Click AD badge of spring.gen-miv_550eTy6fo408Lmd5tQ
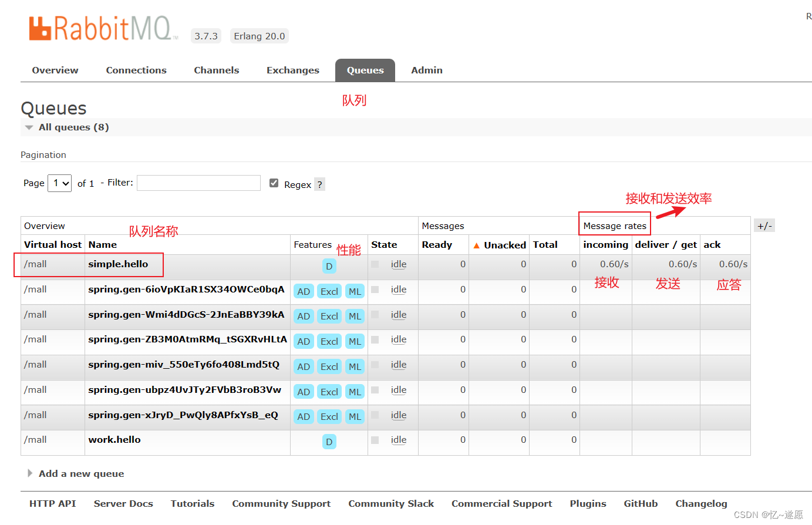812x525 pixels. coord(304,366)
